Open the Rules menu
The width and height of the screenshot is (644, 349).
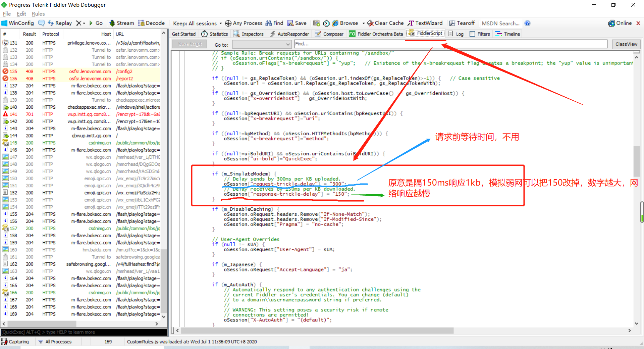tap(38, 14)
